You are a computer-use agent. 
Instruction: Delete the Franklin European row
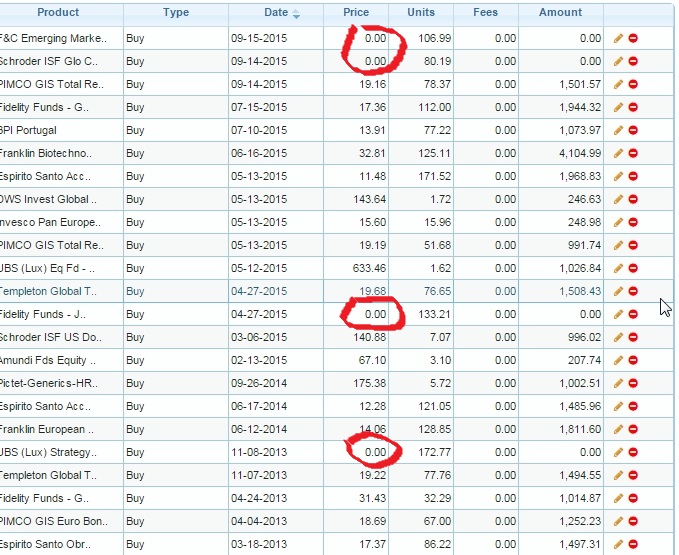tap(634, 429)
